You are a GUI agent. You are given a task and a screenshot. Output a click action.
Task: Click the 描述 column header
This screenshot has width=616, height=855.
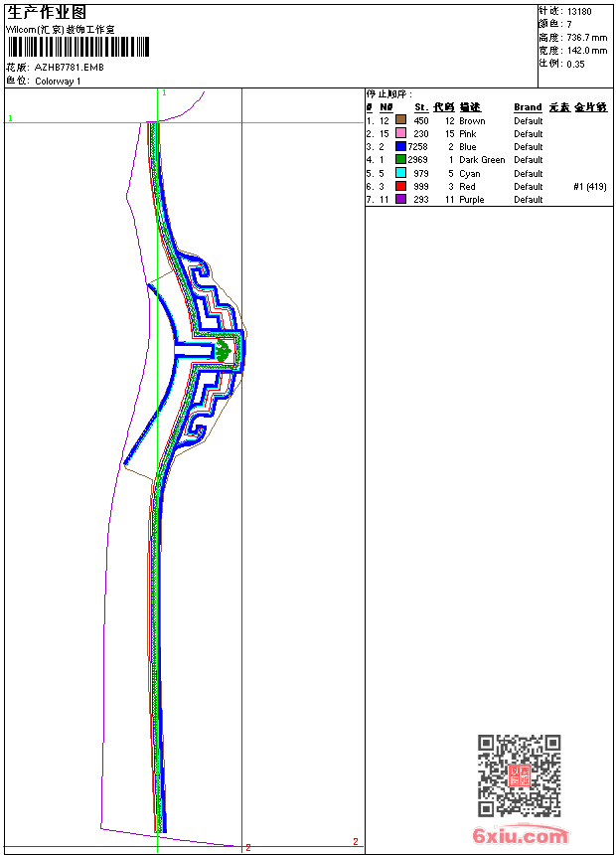coord(470,107)
